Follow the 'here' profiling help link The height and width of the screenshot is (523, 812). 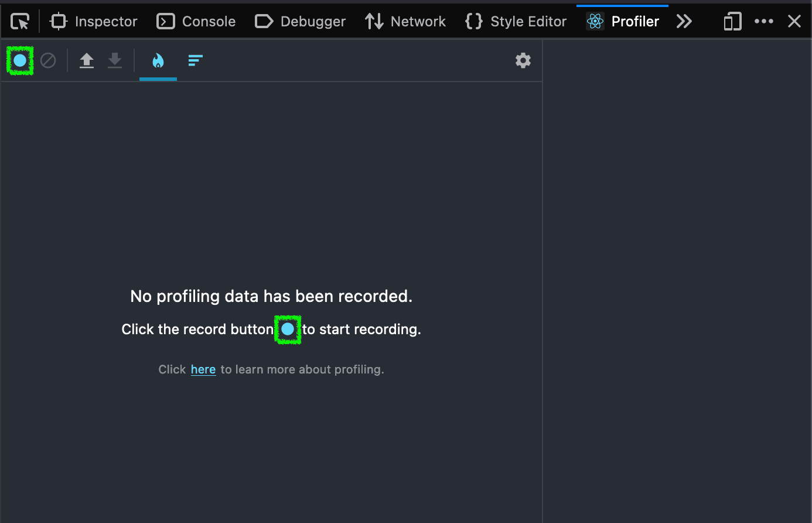(203, 369)
